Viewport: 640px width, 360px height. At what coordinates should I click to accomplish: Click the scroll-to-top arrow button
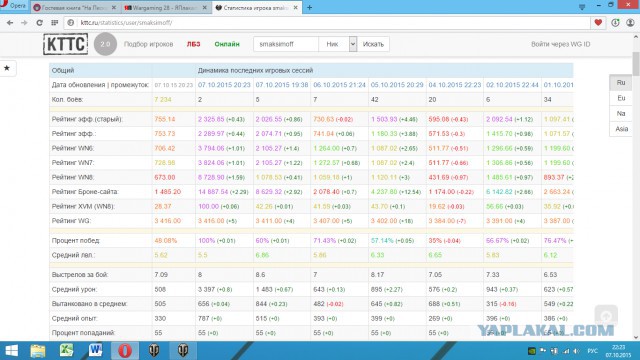tap(606, 316)
